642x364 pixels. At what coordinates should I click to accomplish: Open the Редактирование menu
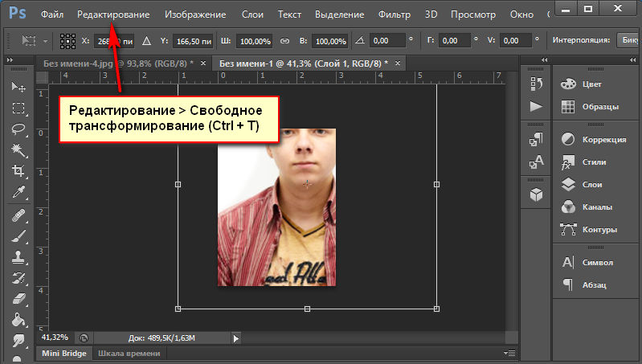pos(113,14)
